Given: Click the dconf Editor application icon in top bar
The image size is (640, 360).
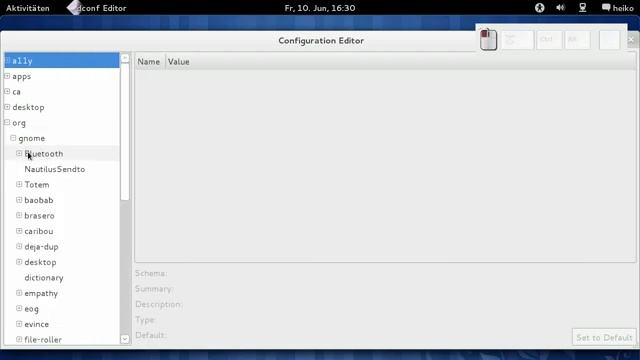Looking at the screenshot, I should click(74, 8).
